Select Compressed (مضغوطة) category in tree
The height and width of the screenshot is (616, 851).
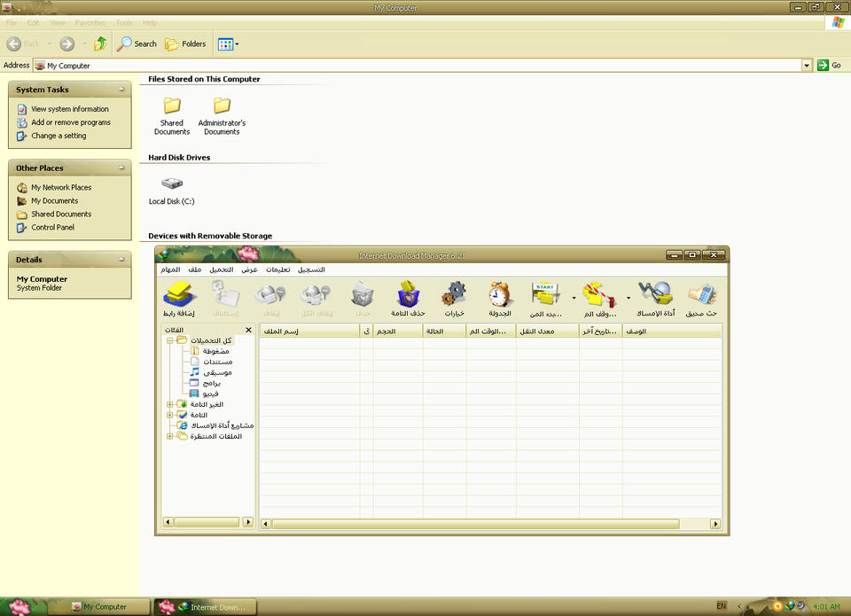[x=210, y=351]
